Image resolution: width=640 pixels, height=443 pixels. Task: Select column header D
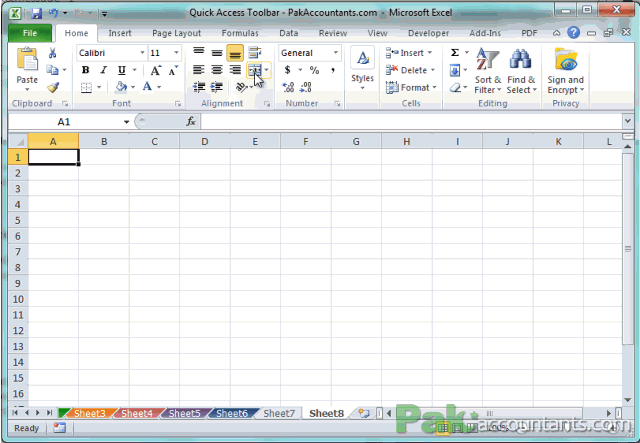pyautogui.click(x=204, y=141)
